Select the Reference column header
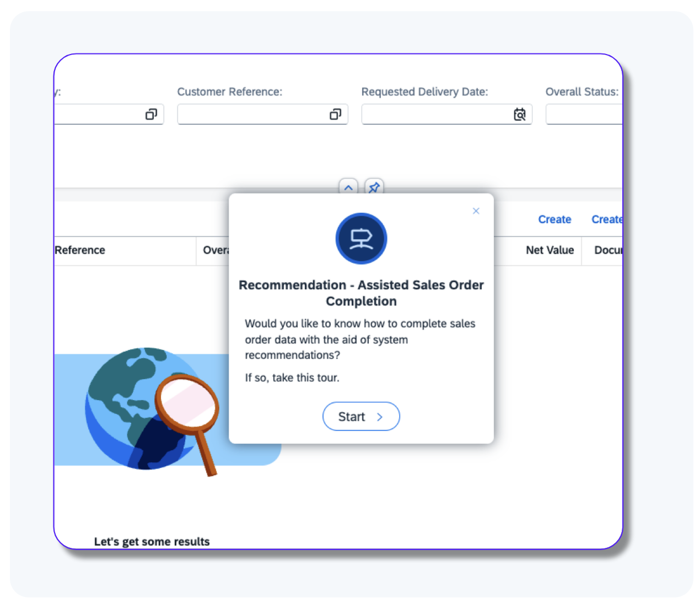This screenshot has height=609, width=700. click(x=80, y=250)
